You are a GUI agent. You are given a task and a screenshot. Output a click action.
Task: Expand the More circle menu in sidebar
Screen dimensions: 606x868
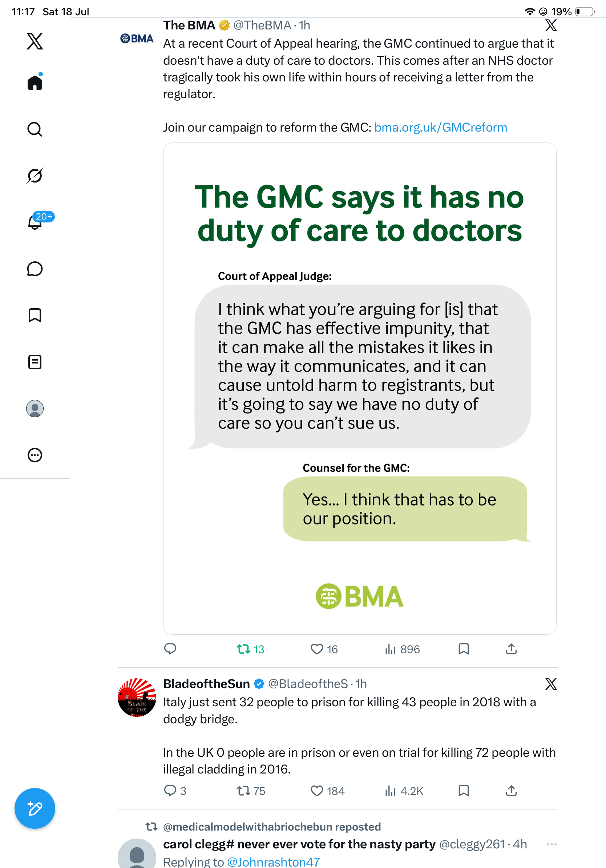click(35, 455)
